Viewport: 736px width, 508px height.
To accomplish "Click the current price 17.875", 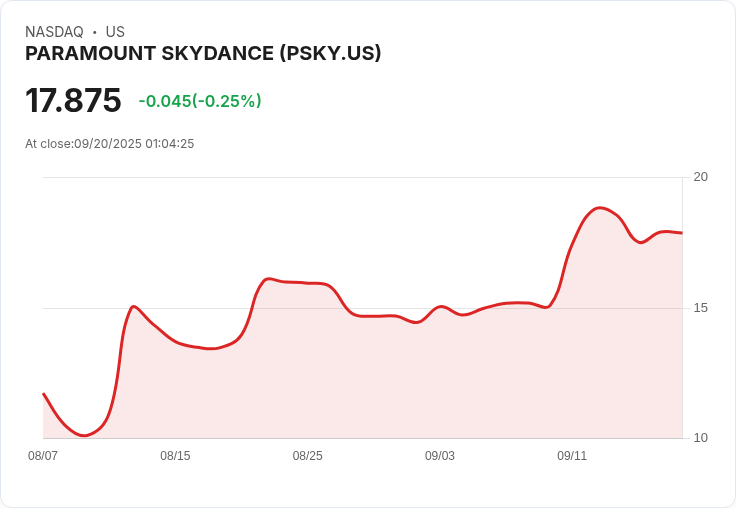I will 73,100.
